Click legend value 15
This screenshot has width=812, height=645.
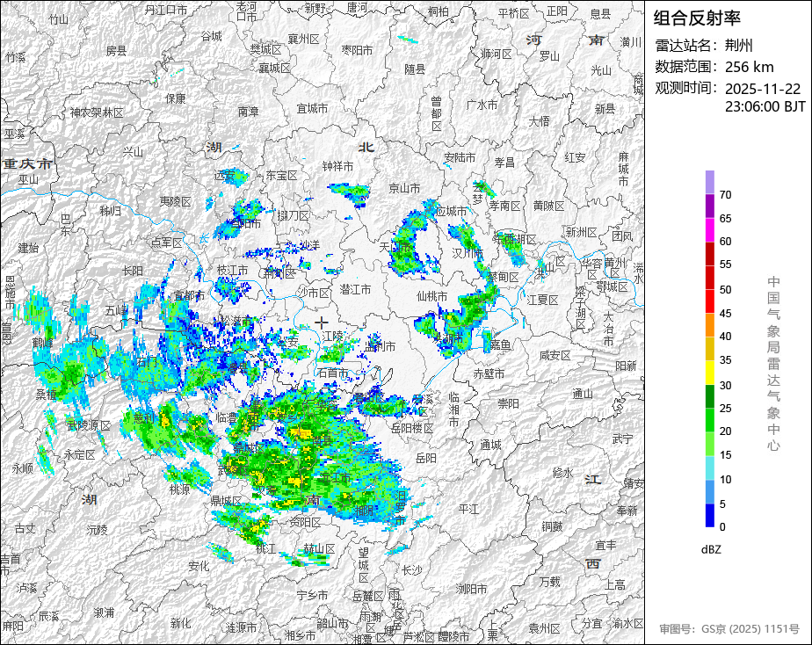[725, 455]
